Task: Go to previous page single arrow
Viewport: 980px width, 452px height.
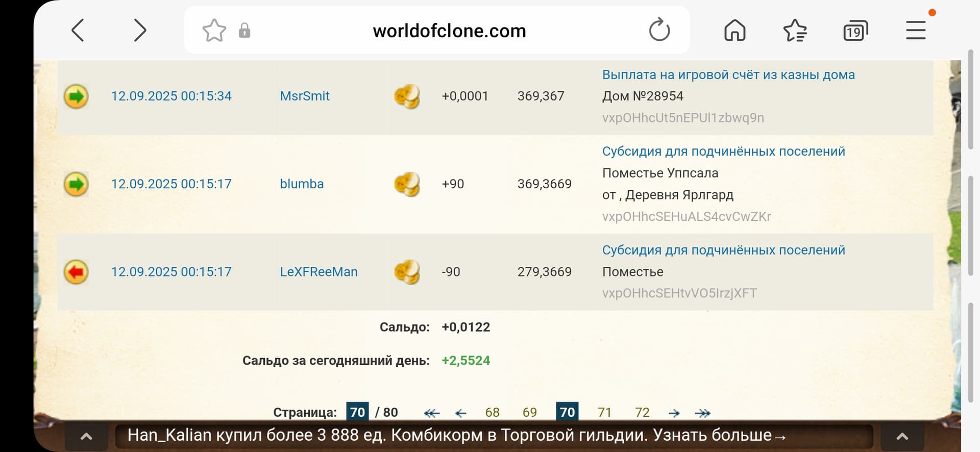Action: [x=460, y=413]
